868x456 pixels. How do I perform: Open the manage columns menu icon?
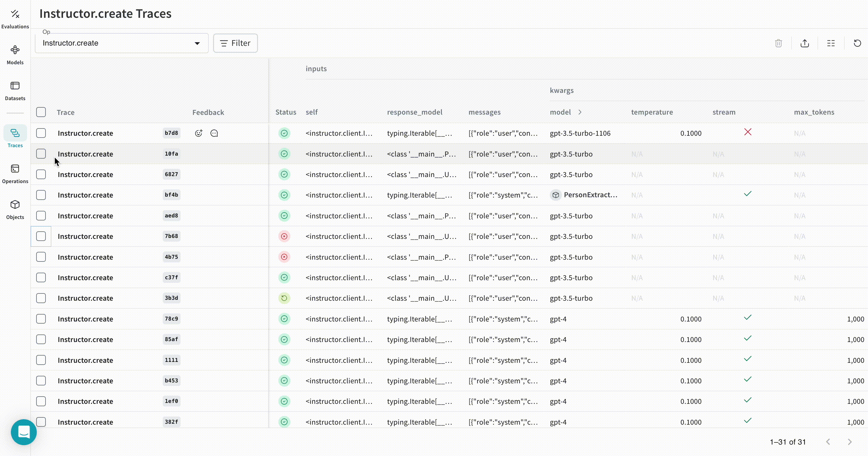[831, 43]
